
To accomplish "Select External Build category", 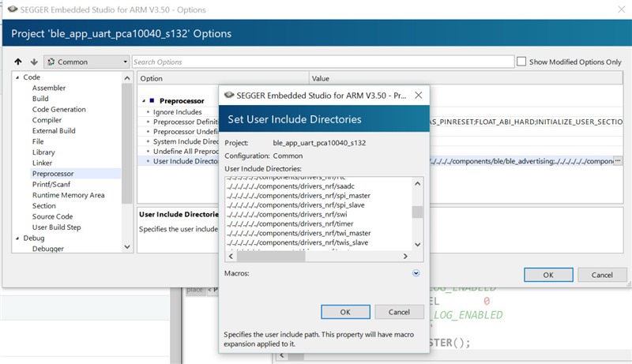I will (54, 131).
